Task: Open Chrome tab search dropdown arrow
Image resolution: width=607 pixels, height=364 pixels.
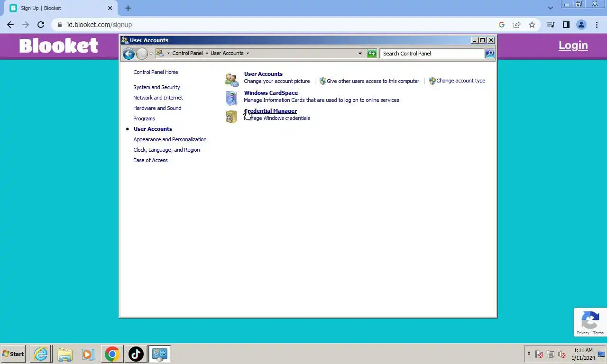Action: point(550,8)
